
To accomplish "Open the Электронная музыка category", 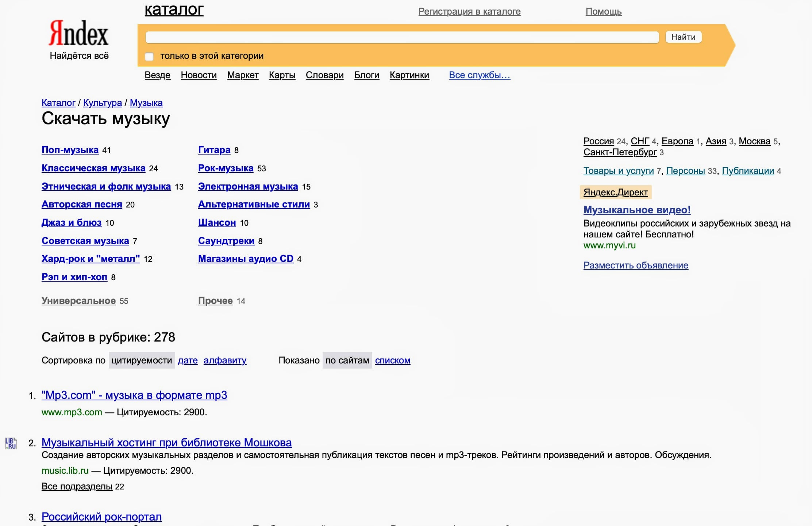I will click(x=248, y=187).
